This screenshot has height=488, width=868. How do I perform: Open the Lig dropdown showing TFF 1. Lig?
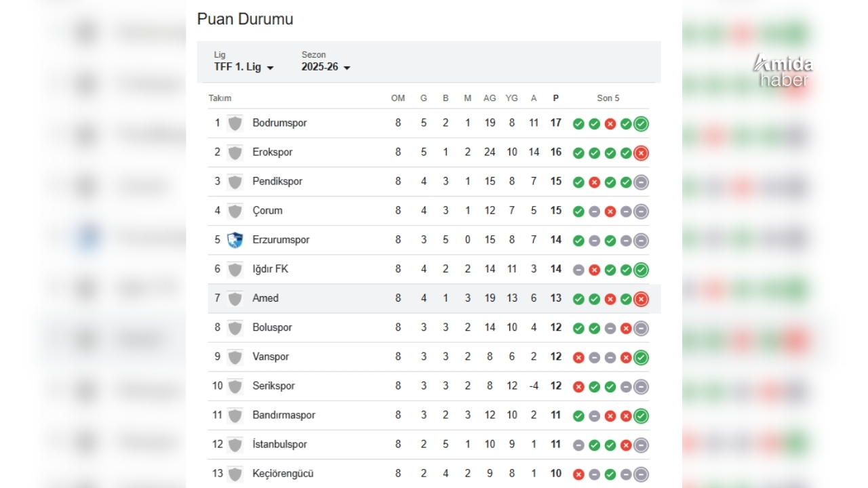243,66
